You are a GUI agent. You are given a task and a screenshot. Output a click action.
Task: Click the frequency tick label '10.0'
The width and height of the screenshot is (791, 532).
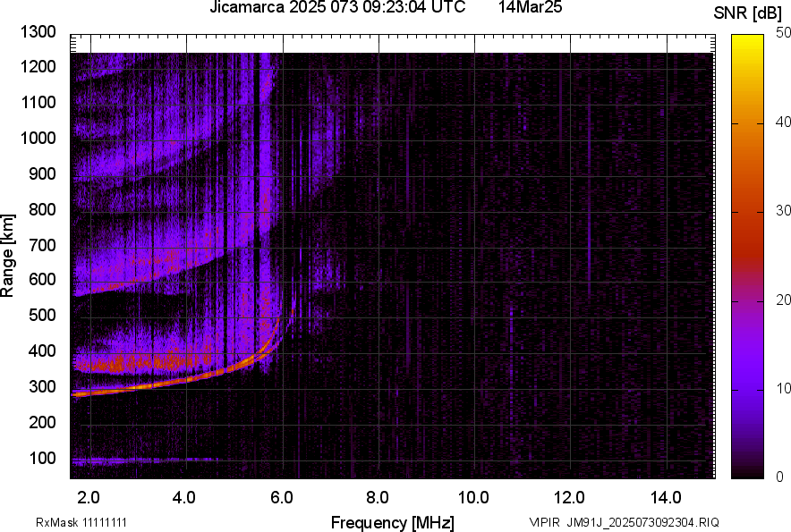pyautogui.click(x=473, y=498)
